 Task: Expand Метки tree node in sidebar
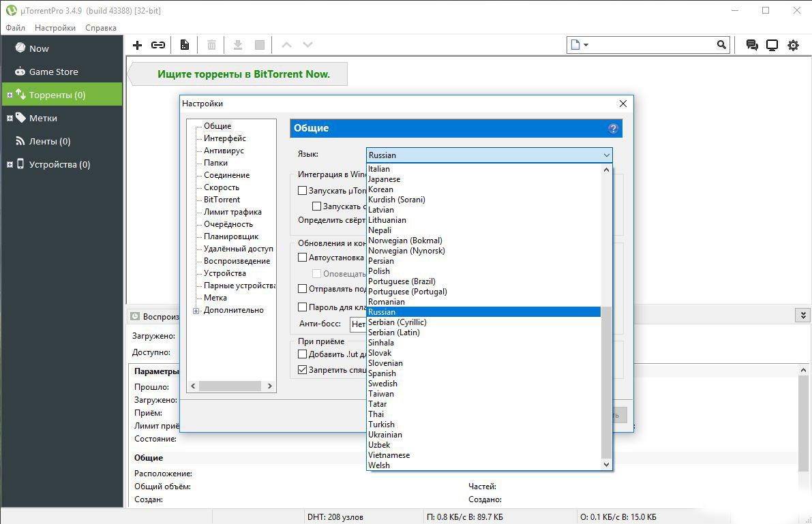[x=10, y=119]
